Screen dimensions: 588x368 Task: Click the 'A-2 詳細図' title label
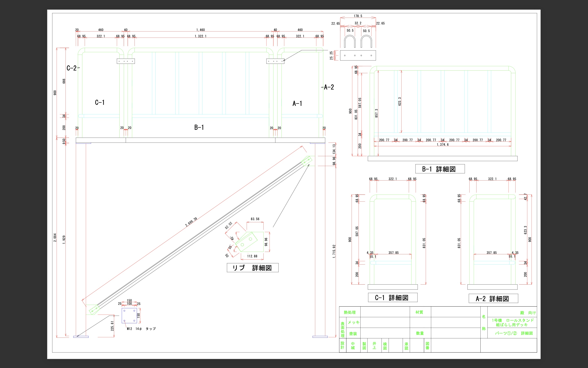[493, 298]
